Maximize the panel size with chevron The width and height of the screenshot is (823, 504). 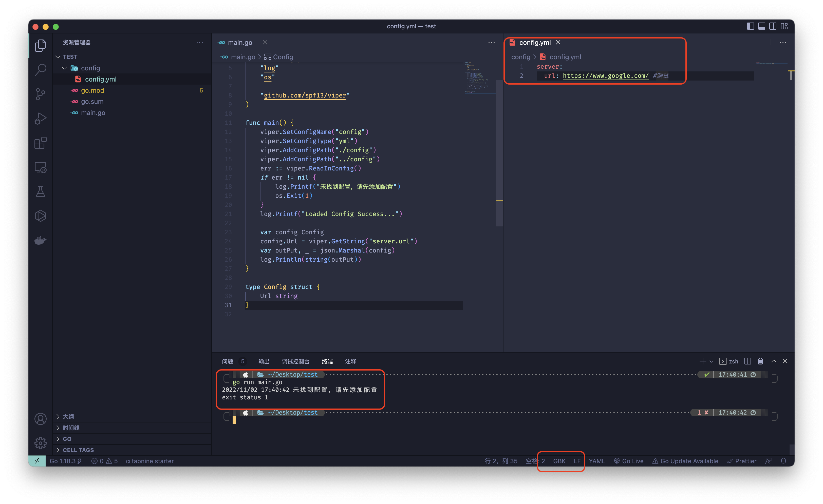coord(774,361)
